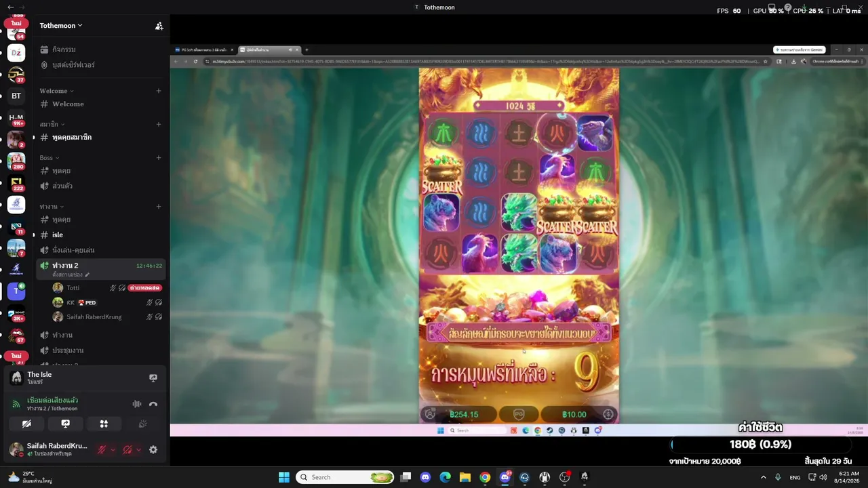This screenshot has width=868, height=488.
Task: Open the Windows Start menu
Action: click(284, 477)
